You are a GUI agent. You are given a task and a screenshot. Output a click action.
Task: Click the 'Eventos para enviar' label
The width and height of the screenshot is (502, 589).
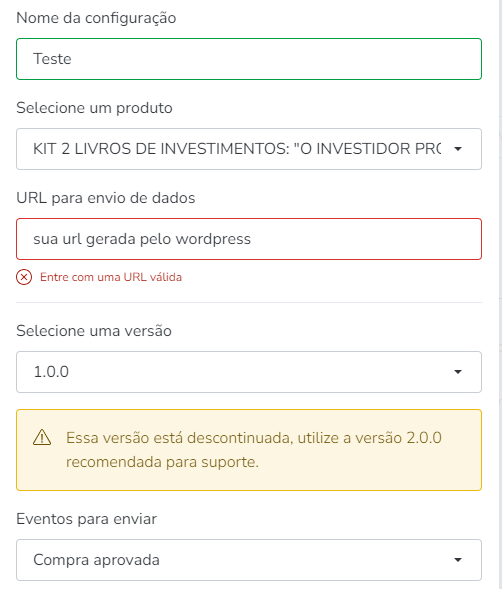[x=86, y=519]
